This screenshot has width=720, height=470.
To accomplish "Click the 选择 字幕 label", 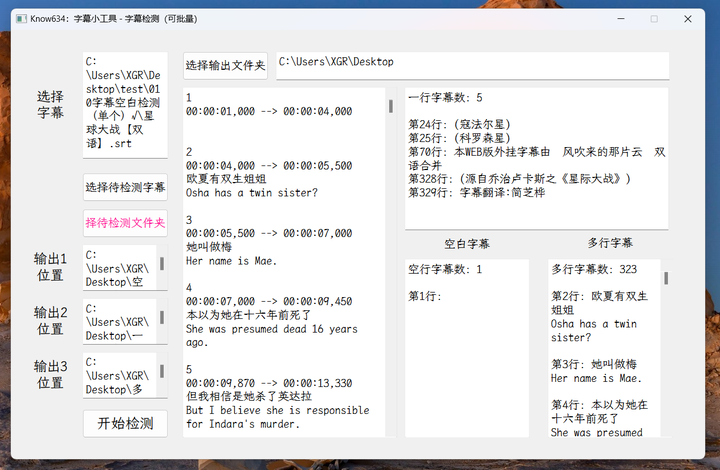I will [x=50, y=105].
